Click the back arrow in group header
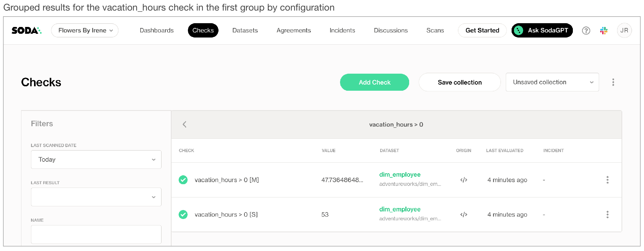Screen dimensions: 644x251 tap(184, 124)
